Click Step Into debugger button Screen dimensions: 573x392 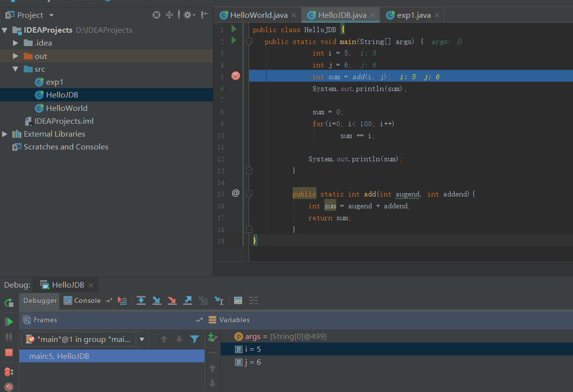pos(157,300)
